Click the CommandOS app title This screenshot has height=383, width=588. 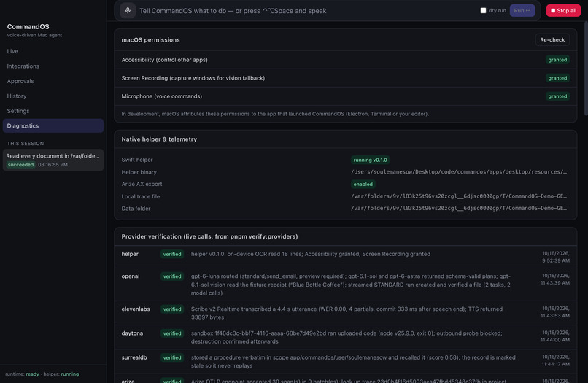click(28, 27)
